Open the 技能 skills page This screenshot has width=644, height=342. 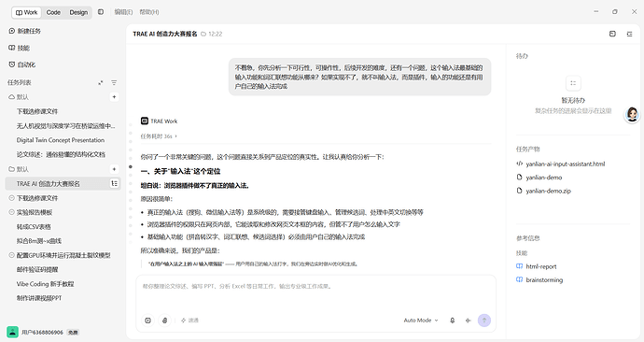tap(20, 48)
